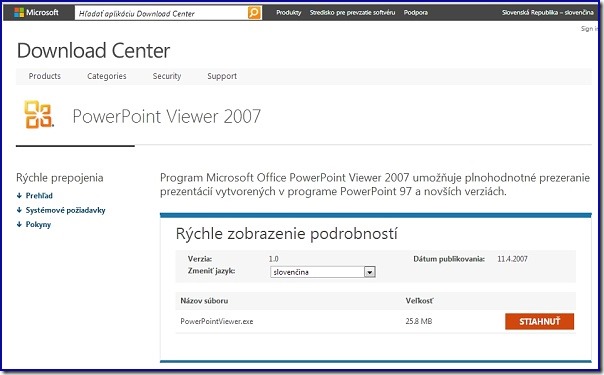Change region via Slovenská Republika - slovenčina
This screenshot has height=375, width=604.
pyautogui.click(x=547, y=13)
